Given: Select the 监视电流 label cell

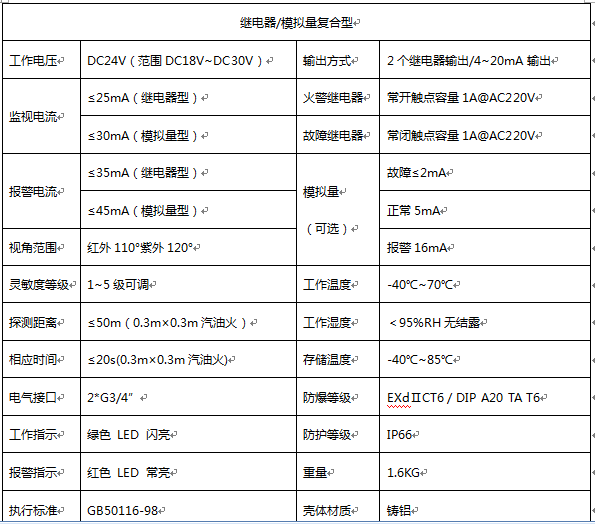Looking at the screenshot, I should click(x=41, y=116).
